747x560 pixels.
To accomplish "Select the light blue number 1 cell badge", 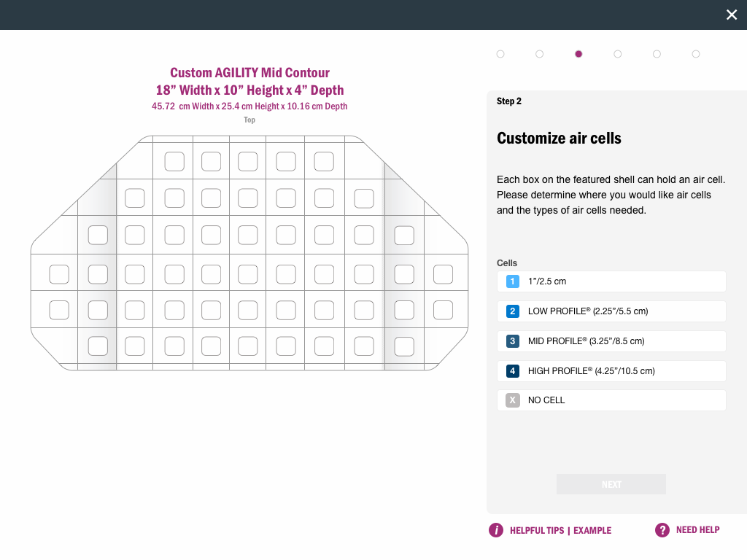I will pos(513,281).
